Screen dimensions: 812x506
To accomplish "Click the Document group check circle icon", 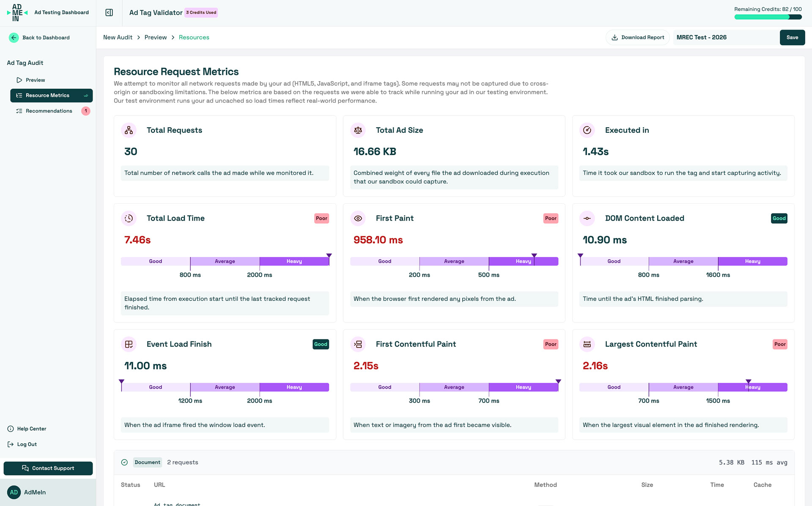I will click(x=124, y=462).
